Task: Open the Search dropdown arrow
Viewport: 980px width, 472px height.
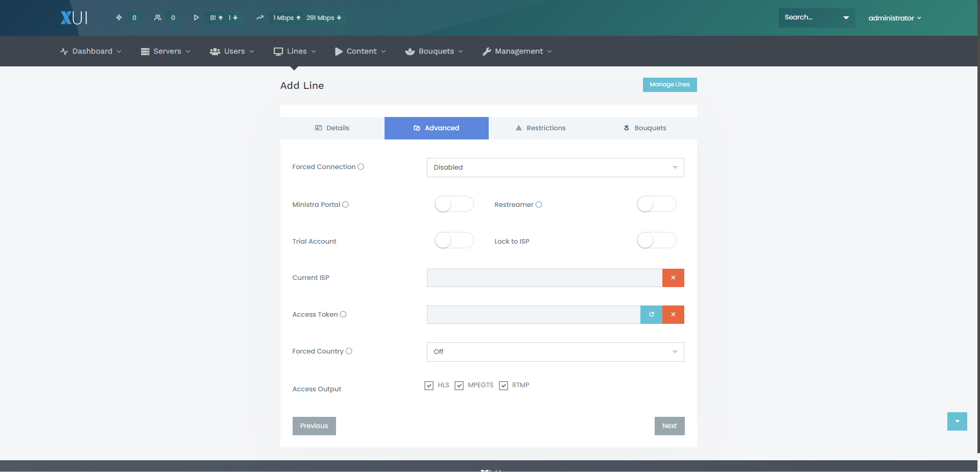Action: click(x=846, y=18)
